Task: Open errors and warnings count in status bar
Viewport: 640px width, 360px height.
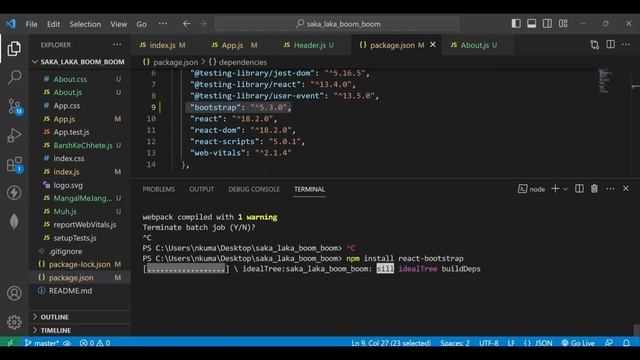Action: [x=95, y=343]
